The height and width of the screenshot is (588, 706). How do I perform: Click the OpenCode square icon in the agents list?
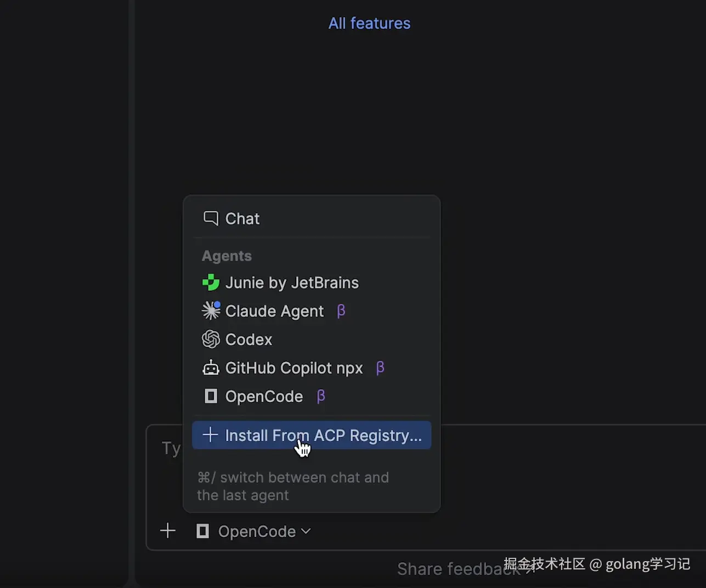coord(211,396)
